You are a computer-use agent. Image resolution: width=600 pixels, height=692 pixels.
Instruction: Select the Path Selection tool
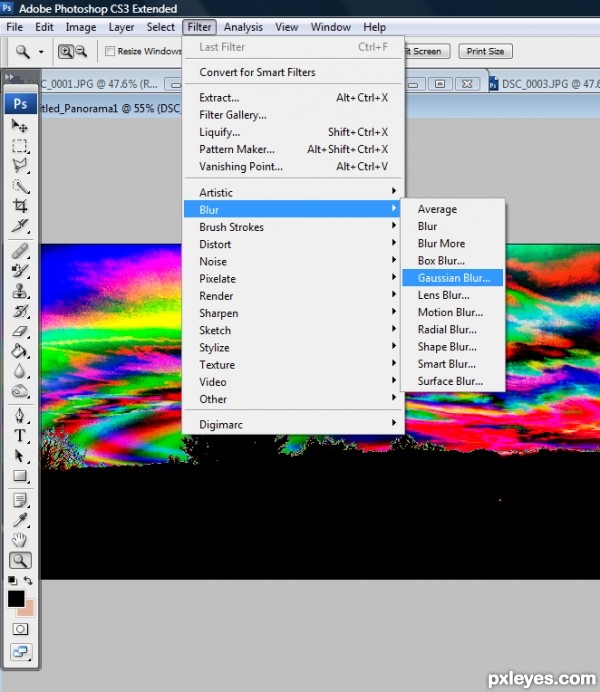[19, 456]
